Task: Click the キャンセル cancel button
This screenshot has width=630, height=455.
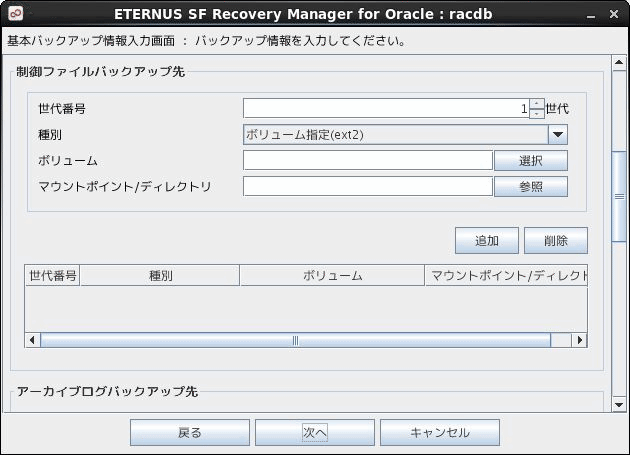Action: [440, 432]
